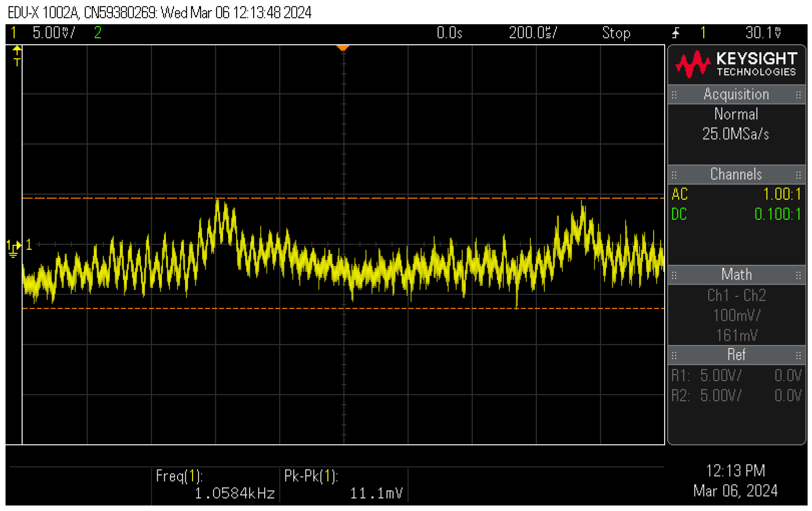Open the Acquisition panel header
Image resolution: width=812 pixels, height=511 pixels.
pos(736,95)
